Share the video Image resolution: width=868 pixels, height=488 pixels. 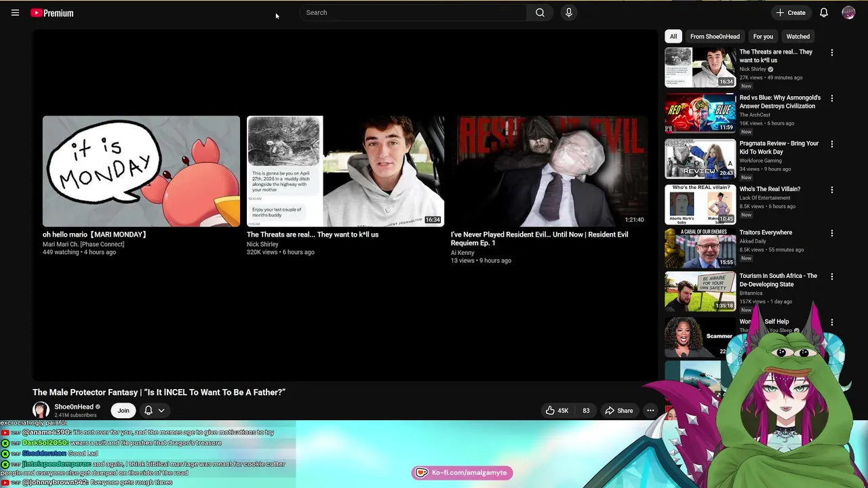tap(618, 410)
